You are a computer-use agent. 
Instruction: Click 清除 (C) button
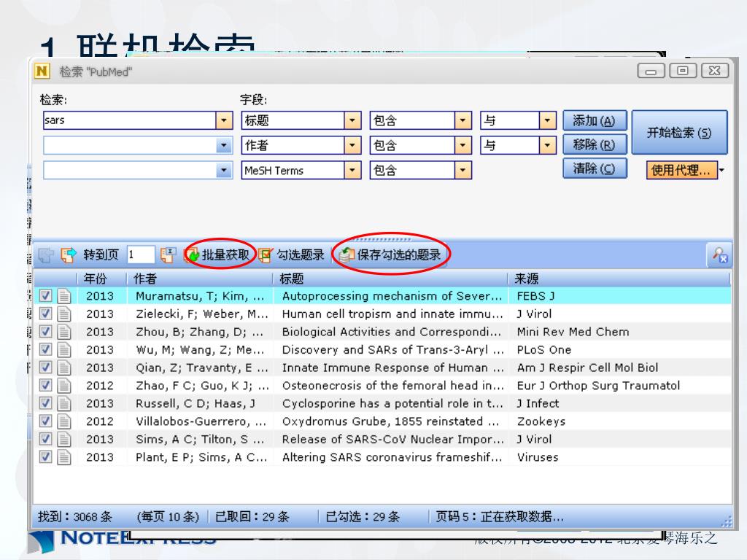(594, 168)
